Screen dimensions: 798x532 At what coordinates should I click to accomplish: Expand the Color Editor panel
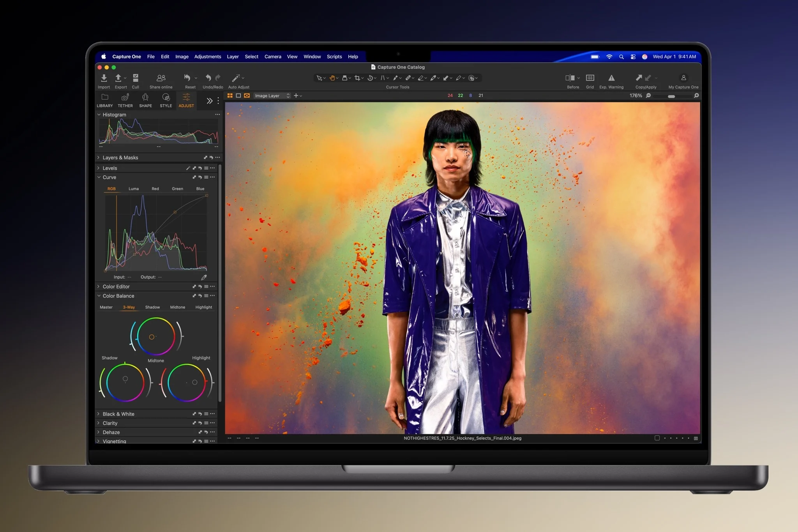[x=99, y=286]
